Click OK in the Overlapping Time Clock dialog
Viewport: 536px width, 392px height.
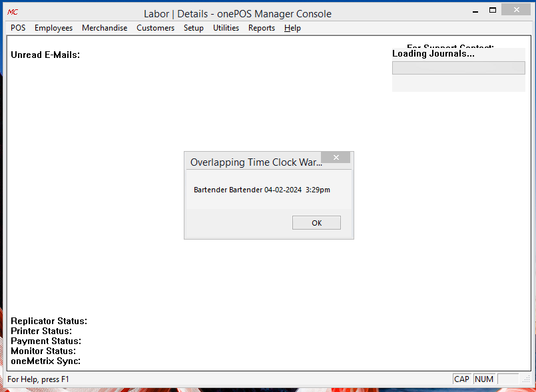click(316, 223)
